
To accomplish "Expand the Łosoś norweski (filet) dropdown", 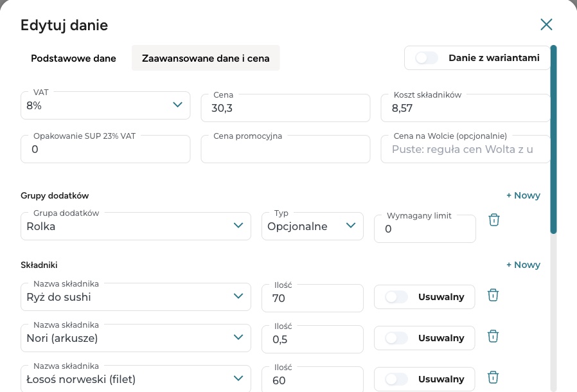I will (x=136, y=379).
